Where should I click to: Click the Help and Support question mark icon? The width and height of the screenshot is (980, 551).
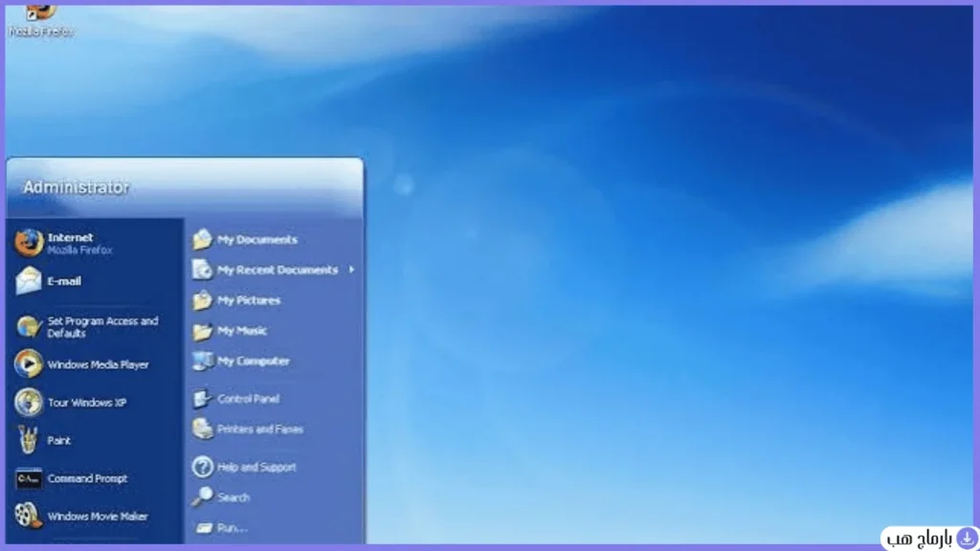(203, 467)
